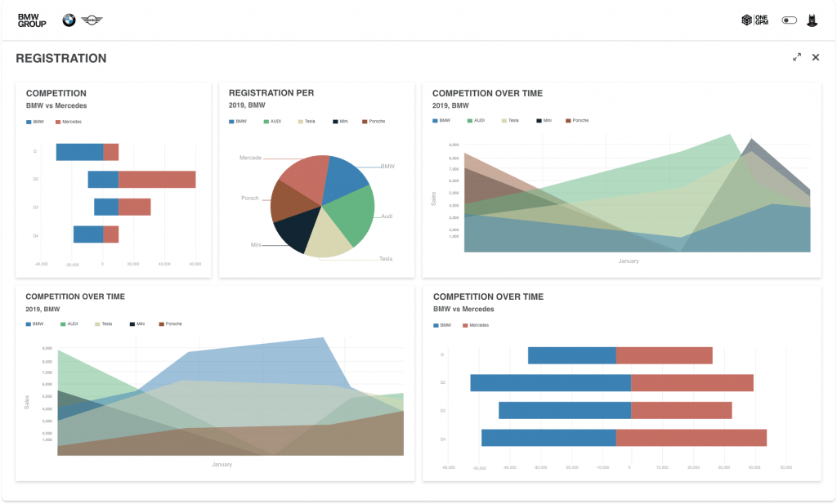
Task: Click Q1 blue BMW bar in Competition chart
Action: 79,152
